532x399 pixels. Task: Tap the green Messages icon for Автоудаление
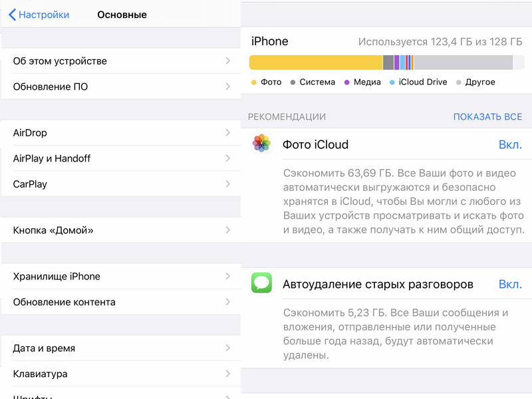(x=261, y=282)
